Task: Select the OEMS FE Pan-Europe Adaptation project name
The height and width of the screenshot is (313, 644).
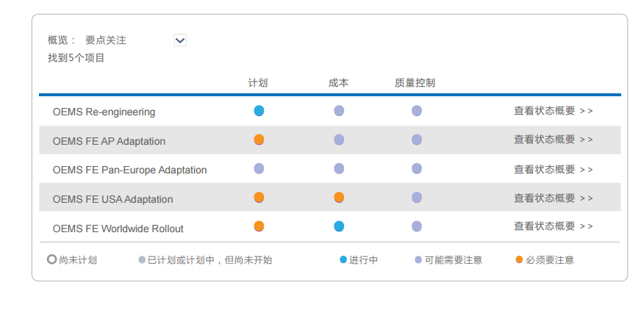Action: pyautogui.click(x=129, y=170)
